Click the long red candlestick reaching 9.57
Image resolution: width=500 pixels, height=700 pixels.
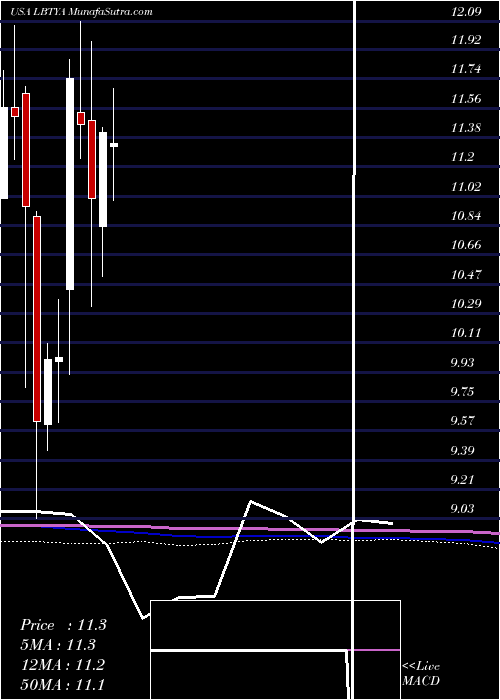37,319
